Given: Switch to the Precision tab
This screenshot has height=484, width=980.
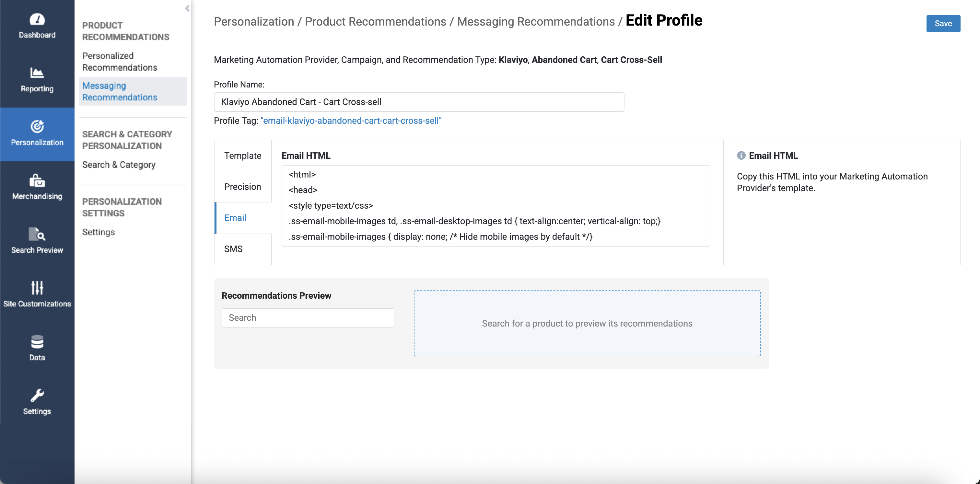Looking at the screenshot, I should point(243,187).
